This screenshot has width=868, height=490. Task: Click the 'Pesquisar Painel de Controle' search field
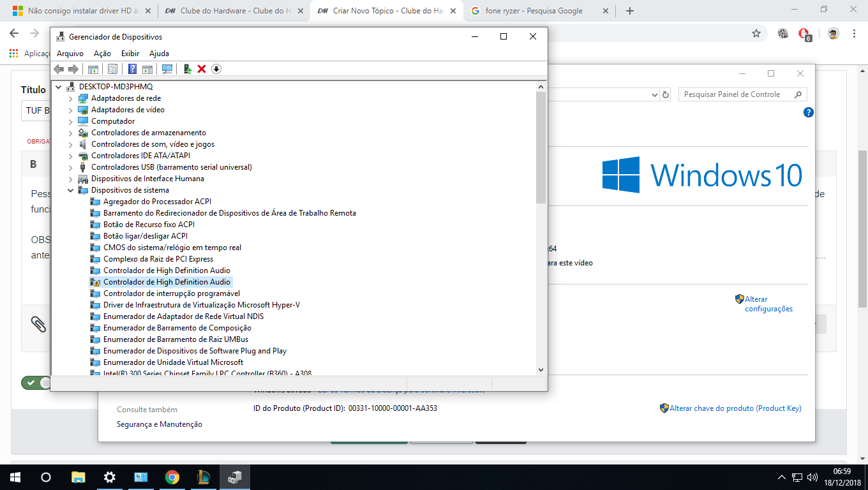pyautogui.click(x=743, y=94)
